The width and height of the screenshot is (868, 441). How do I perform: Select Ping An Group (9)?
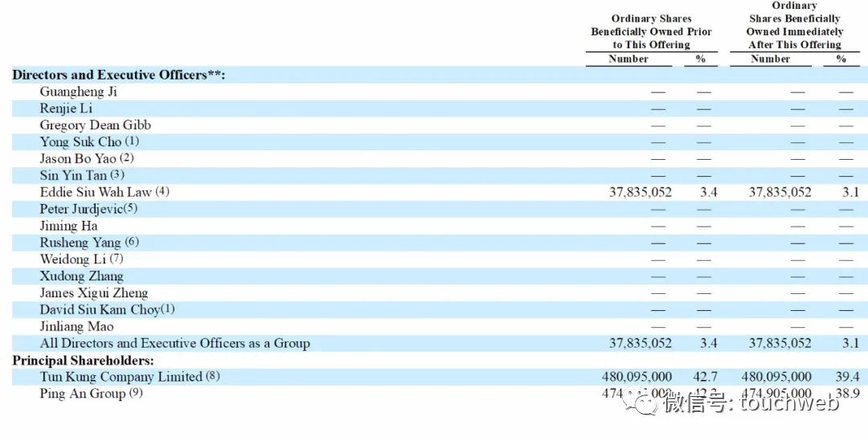pos(91,394)
